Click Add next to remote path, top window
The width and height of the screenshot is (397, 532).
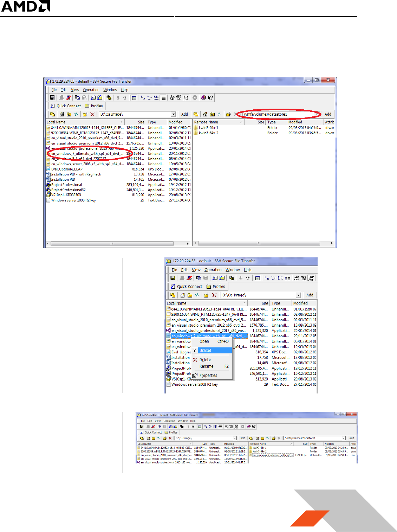point(328,114)
